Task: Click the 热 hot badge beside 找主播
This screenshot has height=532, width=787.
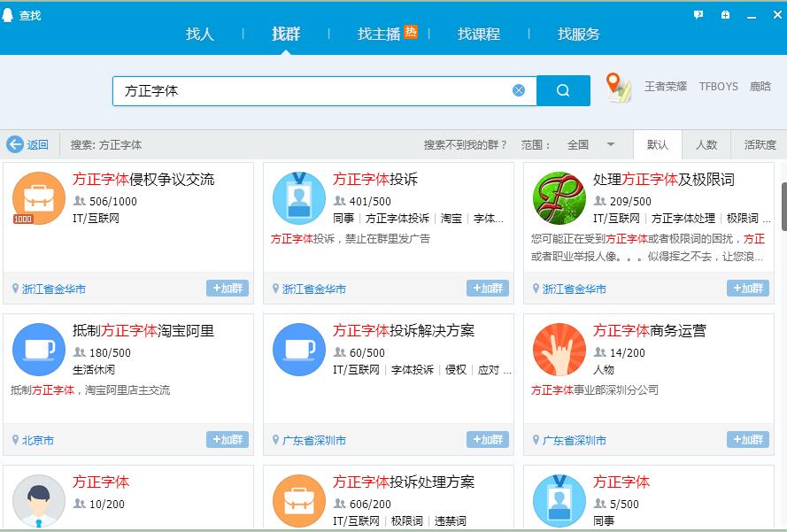Action: click(411, 32)
